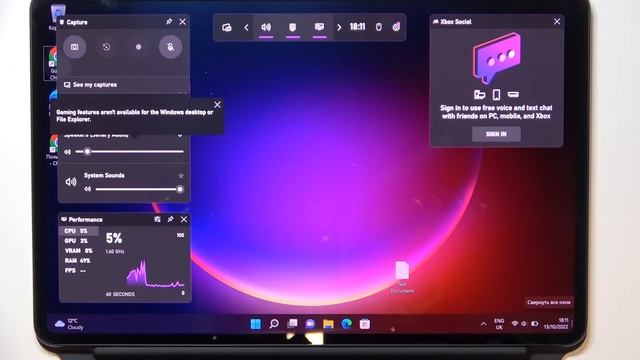Take a screenshot with the Capture camera icon
This screenshot has width=640, height=360.
[x=74, y=47]
